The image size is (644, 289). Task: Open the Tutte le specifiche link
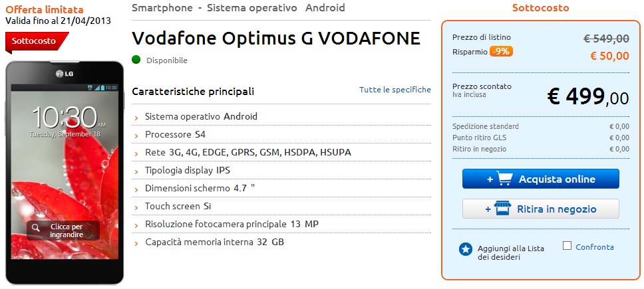[395, 90]
